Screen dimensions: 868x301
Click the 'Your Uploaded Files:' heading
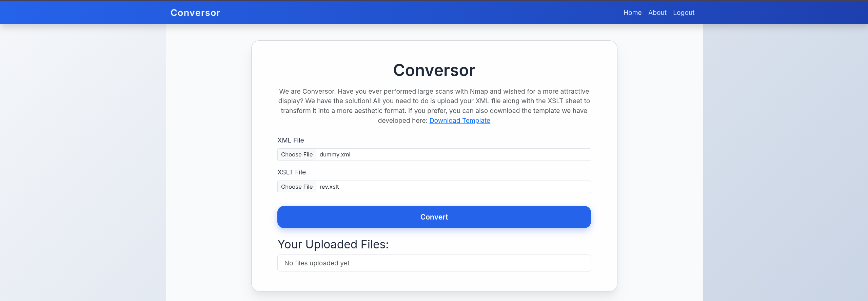coord(333,244)
